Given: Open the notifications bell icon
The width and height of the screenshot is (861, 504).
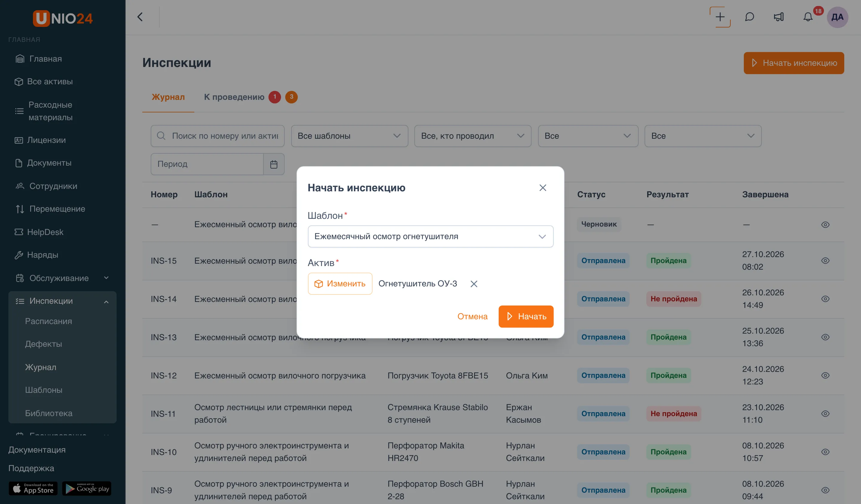Looking at the screenshot, I should pyautogui.click(x=808, y=17).
